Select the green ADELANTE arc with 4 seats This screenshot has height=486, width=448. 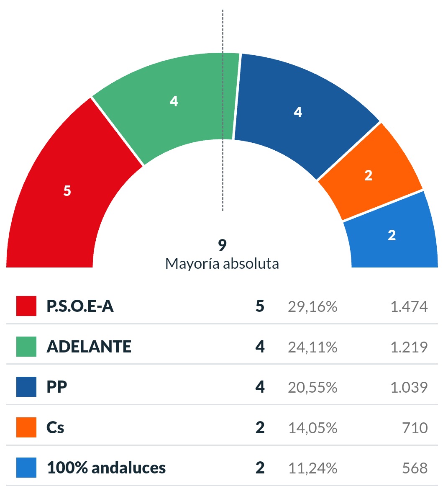pyautogui.click(x=174, y=101)
